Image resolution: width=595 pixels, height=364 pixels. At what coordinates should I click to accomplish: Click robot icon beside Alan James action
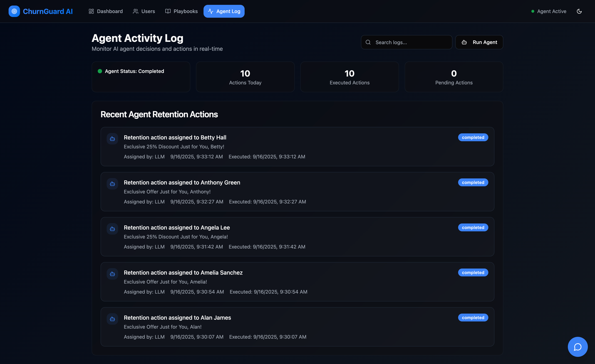[112, 319]
